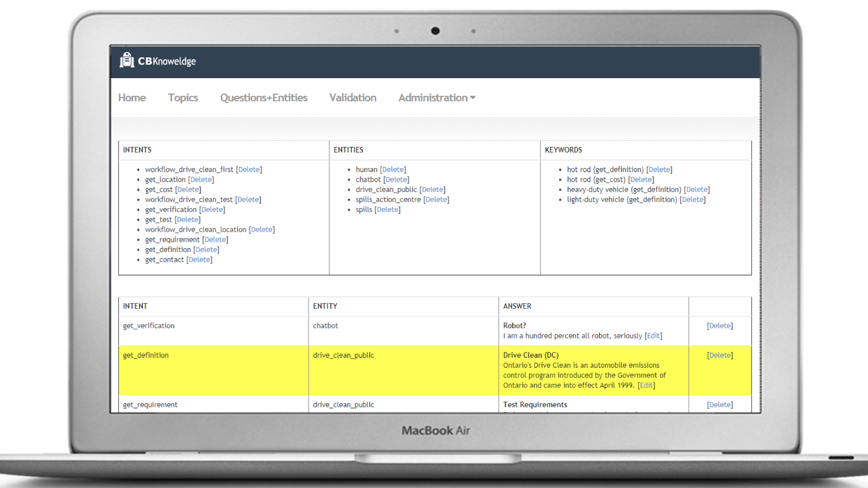The image size is (868, 488).
Task: Delete the get_verification chatbot table row
Action: click(720, 326)
